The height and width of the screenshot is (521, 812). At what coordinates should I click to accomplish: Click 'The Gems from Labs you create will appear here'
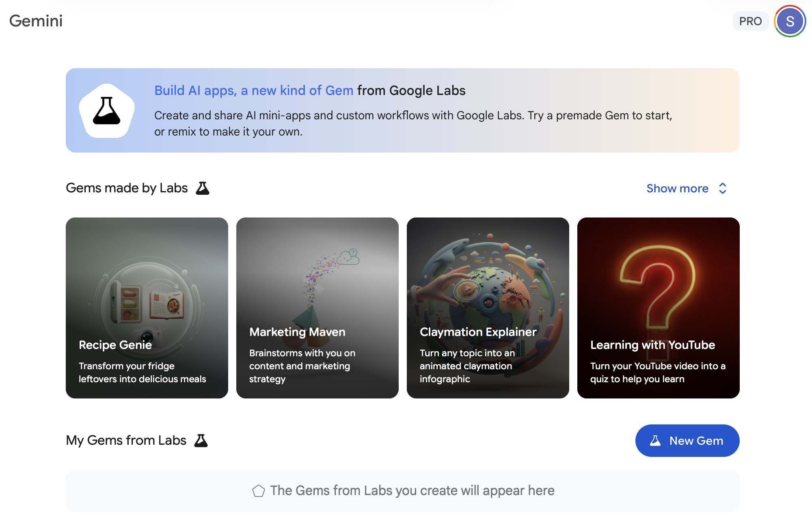(x=412, y=491)
